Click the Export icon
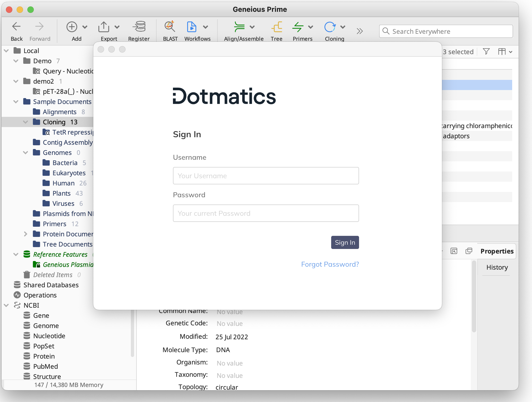This screenshot has height=402, width=532. tap(104, 27)
